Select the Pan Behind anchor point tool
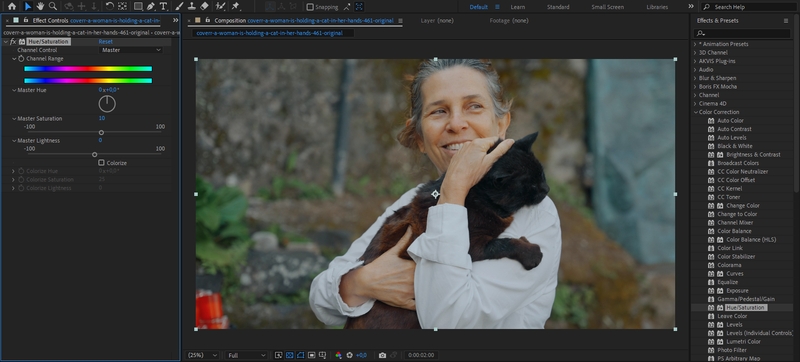Screen dimensions: 800x362 coord(122,7)
